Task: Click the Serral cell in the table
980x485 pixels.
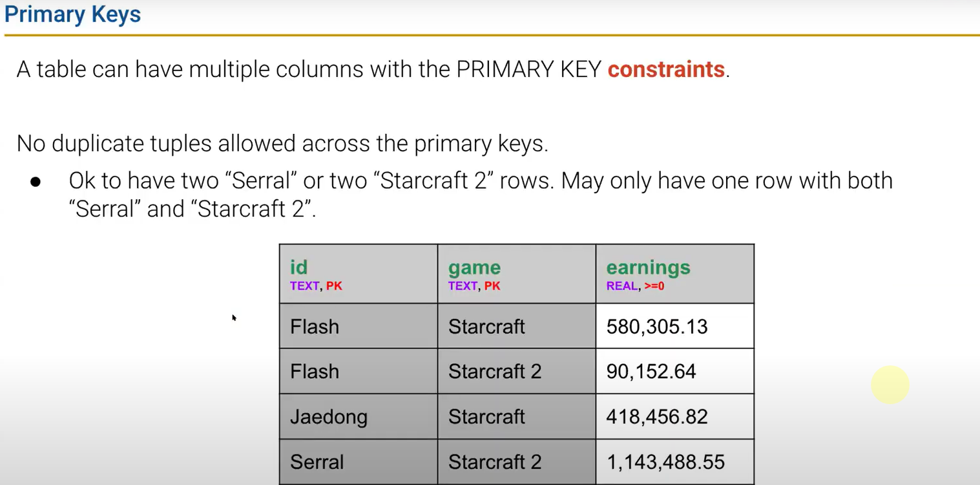Action: tap(317, 462)
